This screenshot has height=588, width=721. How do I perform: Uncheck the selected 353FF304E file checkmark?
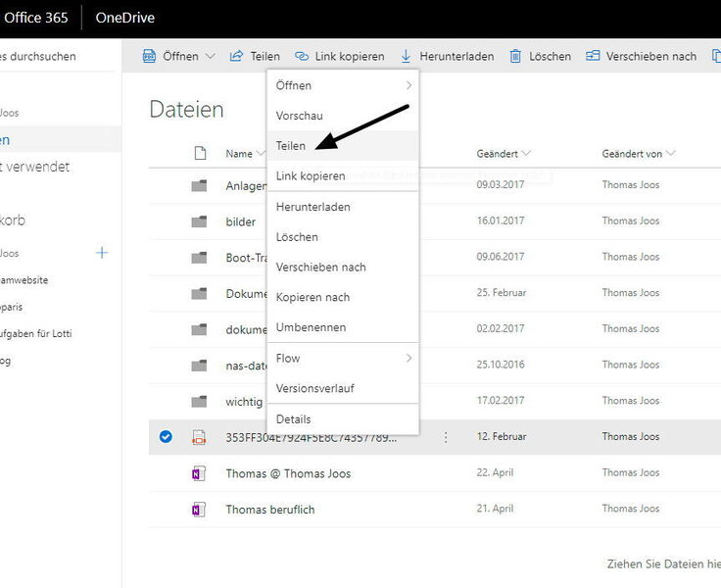tap(166, 437)
